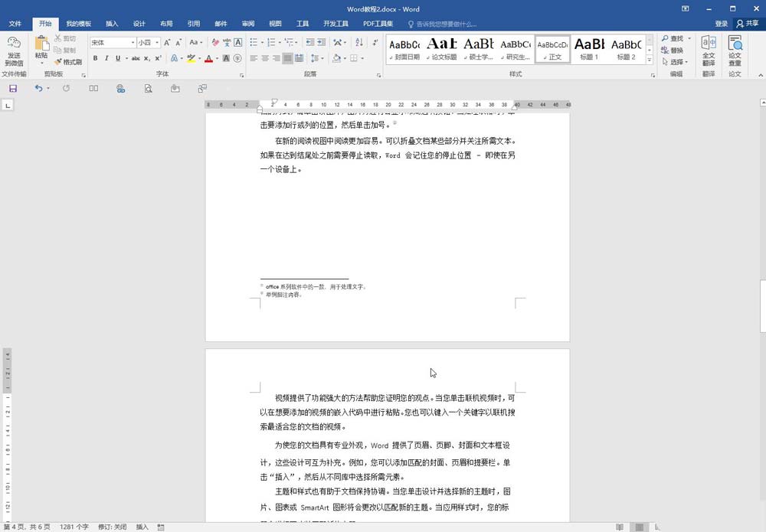Decrease paragraph indent
766x532 pixels.
click(310, 42)
